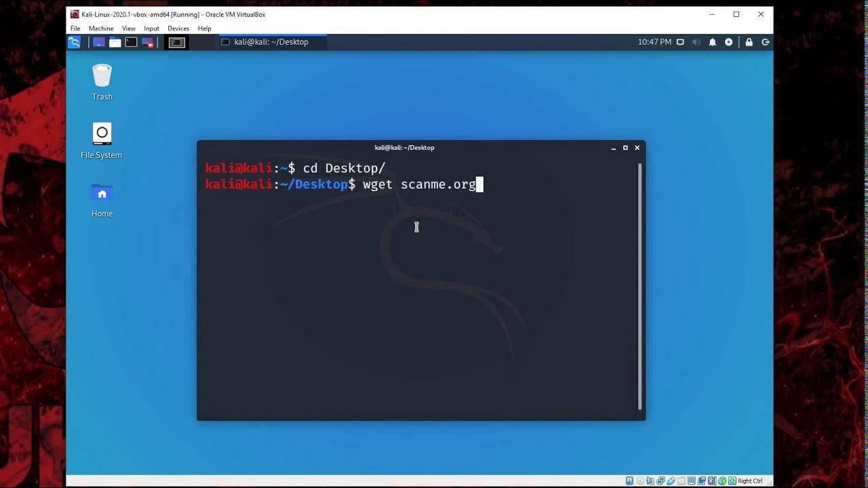The image size is (868, 488).
Task: Minimize the terminal window
Action: pos(614,148)
